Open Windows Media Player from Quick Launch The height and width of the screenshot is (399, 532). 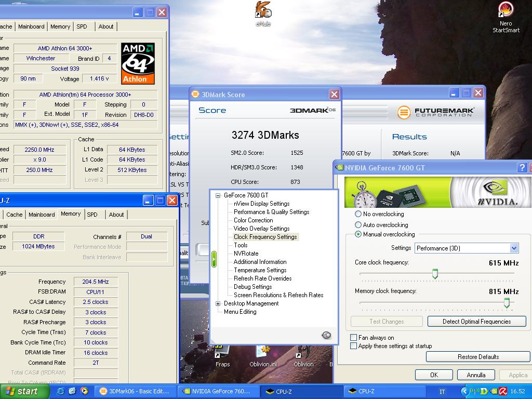[84, 391]
